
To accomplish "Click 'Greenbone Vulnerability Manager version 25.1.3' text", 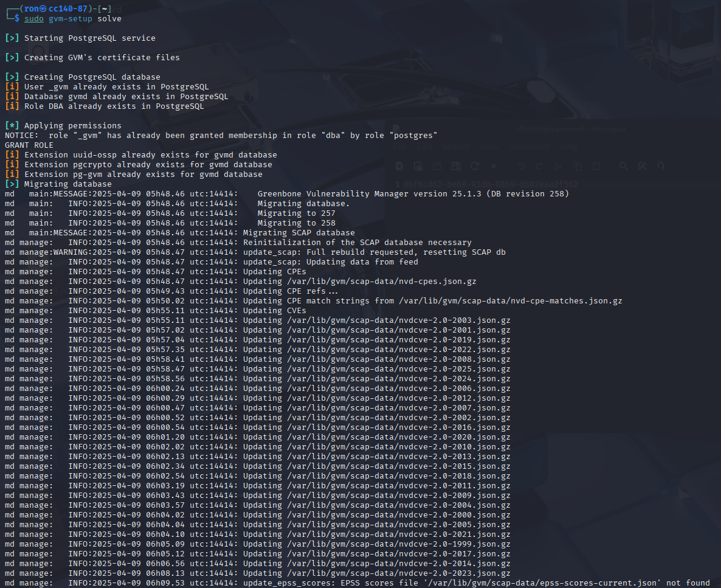I will 369,194.
